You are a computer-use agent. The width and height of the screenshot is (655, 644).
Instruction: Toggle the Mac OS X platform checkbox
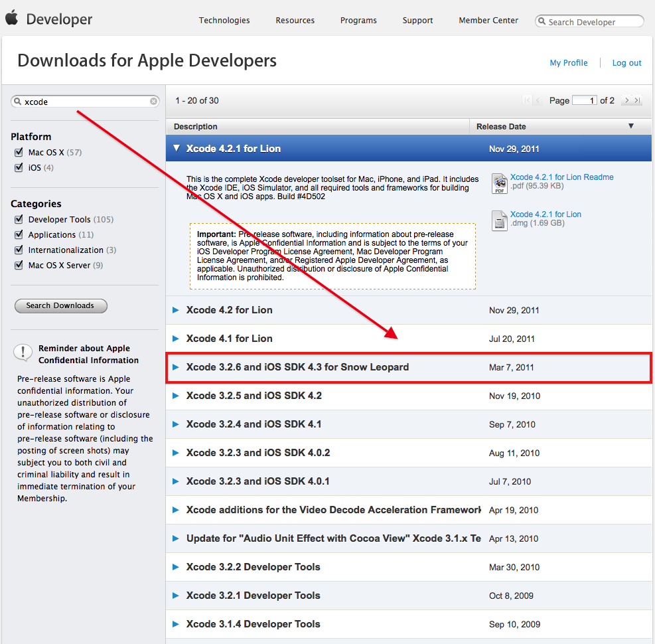click(19, 152)
